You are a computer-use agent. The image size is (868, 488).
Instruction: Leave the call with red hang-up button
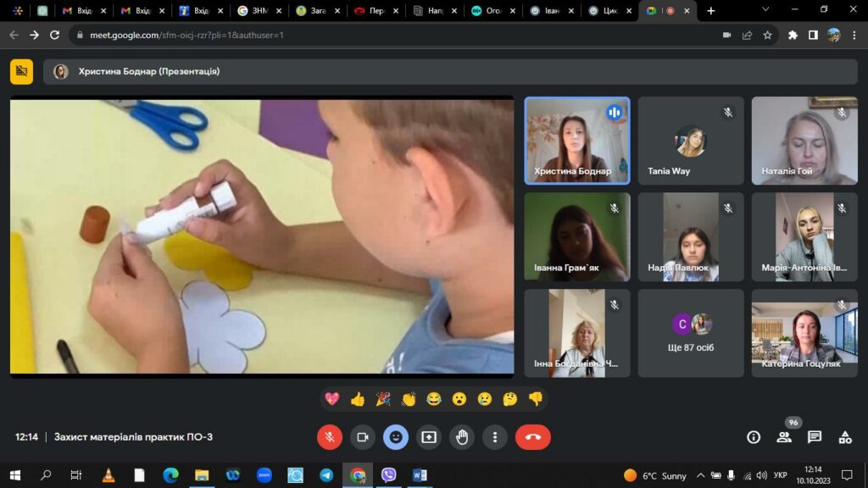tap(532, 437)
